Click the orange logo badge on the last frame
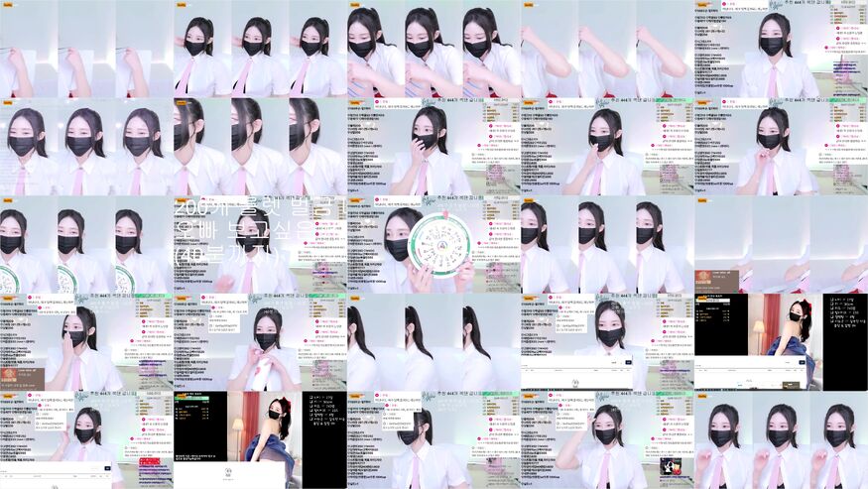This screenshot has width=868, height=489. pos(702,396)
